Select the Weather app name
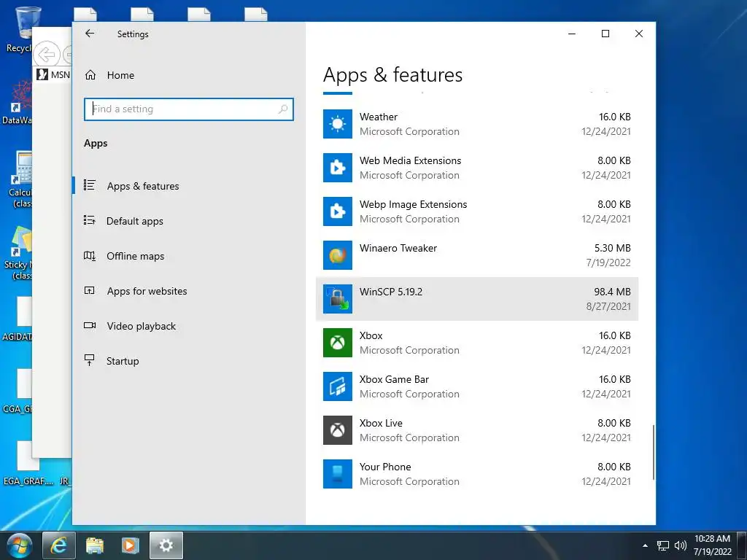The width and height of the screenshot is (747, 560). [x=379, y=117]
